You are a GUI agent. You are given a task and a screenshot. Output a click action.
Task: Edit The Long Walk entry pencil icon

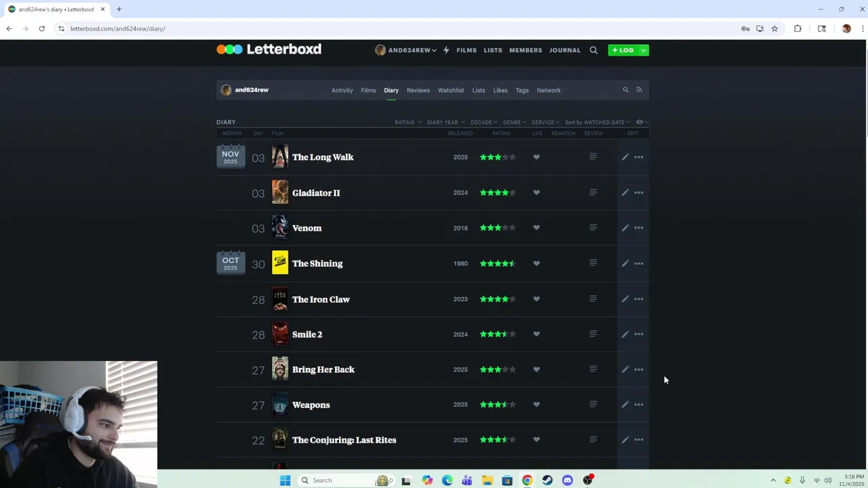[x=625, y=157]
